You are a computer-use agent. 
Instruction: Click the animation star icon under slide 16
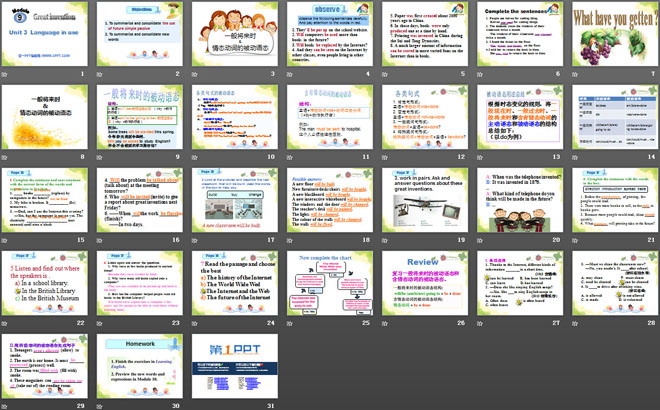click(100, 241)
